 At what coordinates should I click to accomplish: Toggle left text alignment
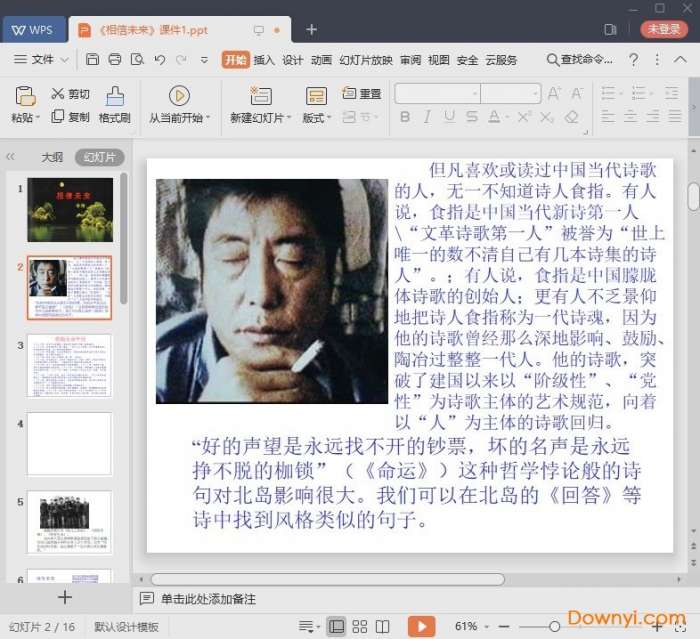[x=607, y=117]
